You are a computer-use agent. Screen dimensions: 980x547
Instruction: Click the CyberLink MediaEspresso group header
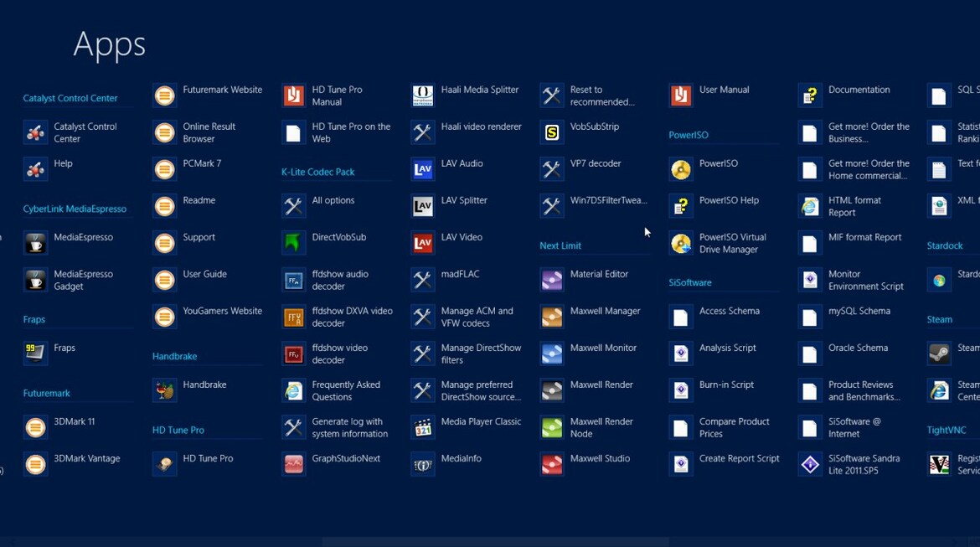[75, 209]
